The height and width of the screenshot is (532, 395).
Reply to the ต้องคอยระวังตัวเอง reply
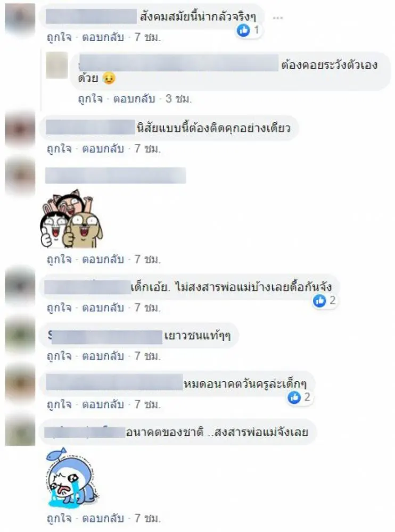click(x=134, y=99)
